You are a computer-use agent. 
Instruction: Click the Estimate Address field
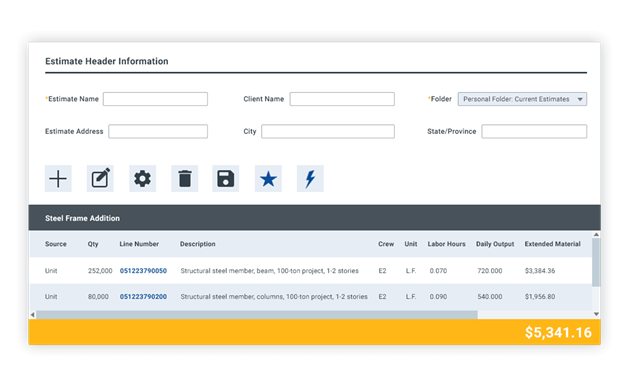[158, 131]
